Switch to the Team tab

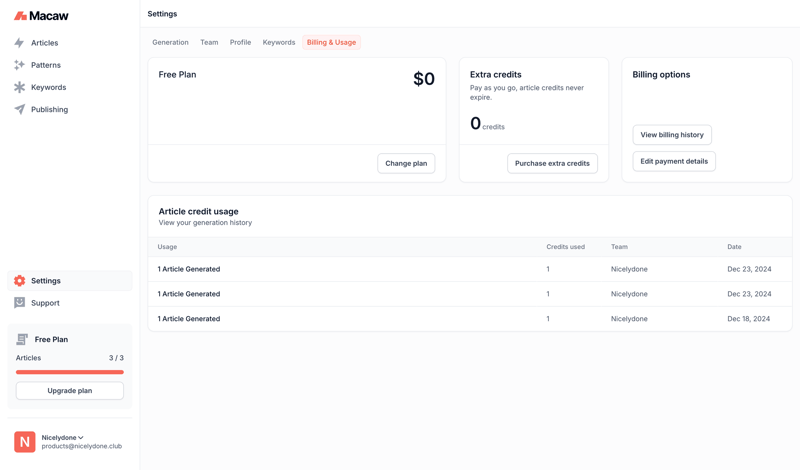pyautogui.click(x=209, y=42)
